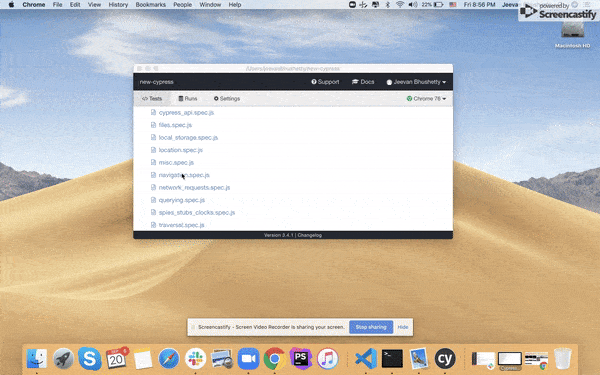The width and height of the screenshot is (600, 375).
Task: Open Zoom from the dock
Action: (x=248, y=359)
